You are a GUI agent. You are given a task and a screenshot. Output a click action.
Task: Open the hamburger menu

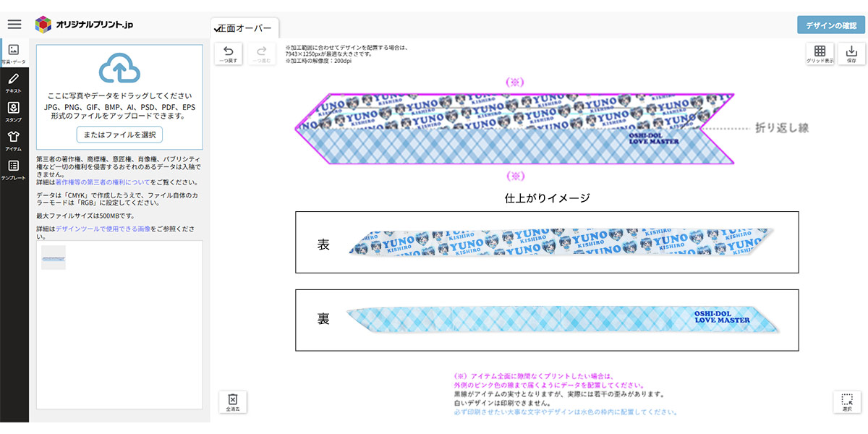[14, 24]
